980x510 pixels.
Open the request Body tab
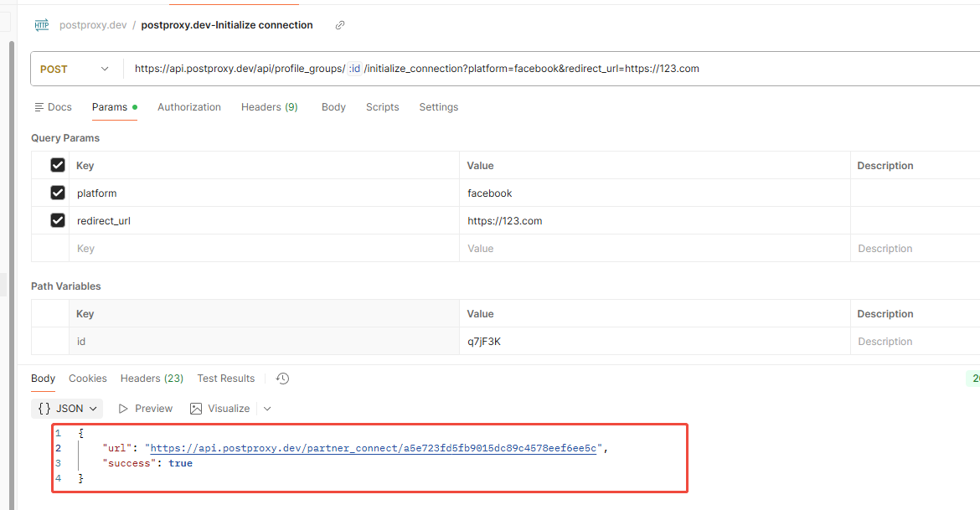point(333,107)
